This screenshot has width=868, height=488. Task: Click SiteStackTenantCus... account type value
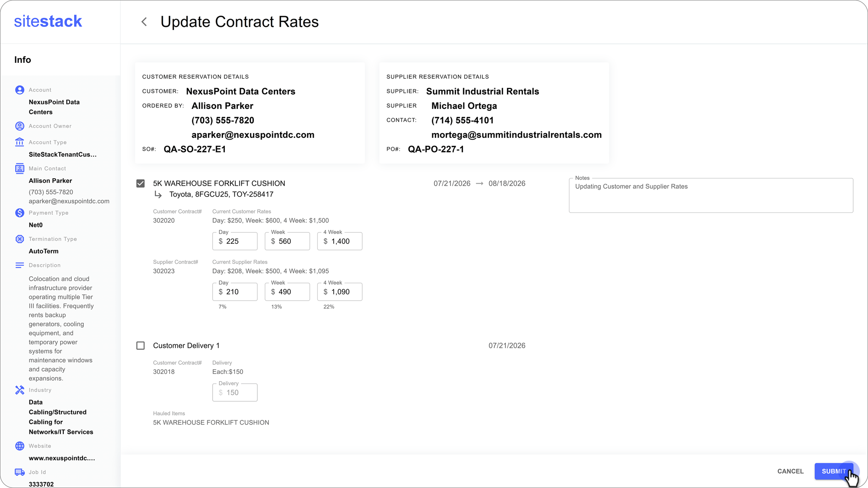tap(62, 154)
